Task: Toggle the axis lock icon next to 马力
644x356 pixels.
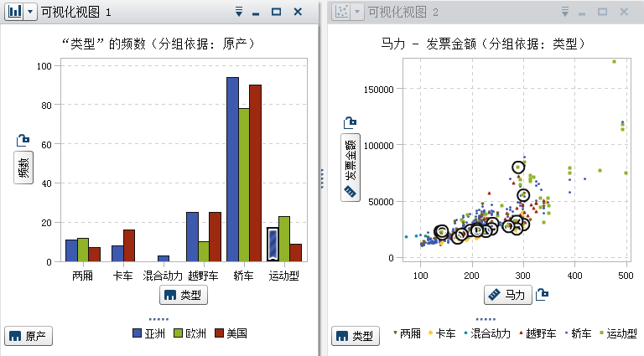Action: click(x=543, y=294)
